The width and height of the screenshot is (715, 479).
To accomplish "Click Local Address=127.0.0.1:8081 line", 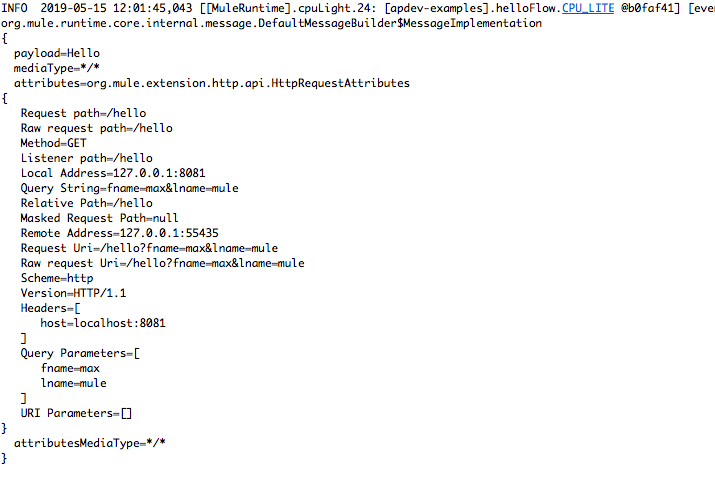I will click(x=113, y=173).
